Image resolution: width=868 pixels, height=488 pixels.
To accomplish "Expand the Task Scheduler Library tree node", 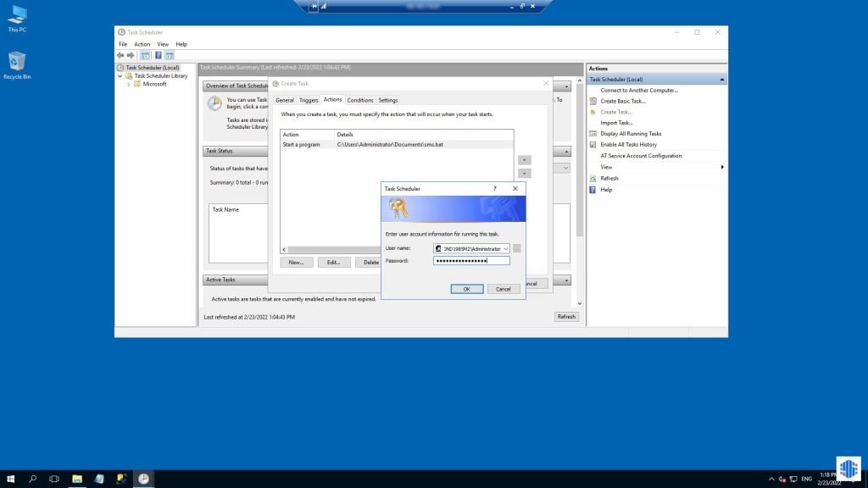I will click(x=120, y=75).
